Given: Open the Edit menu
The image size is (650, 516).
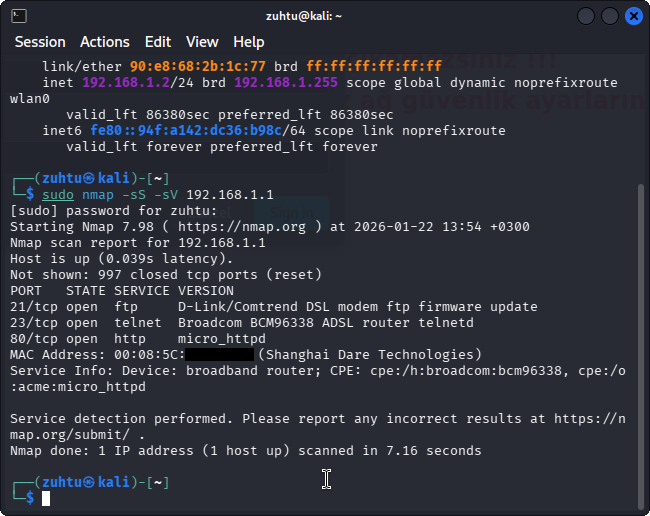Looking at the screenshot, I should pos(158,42).
